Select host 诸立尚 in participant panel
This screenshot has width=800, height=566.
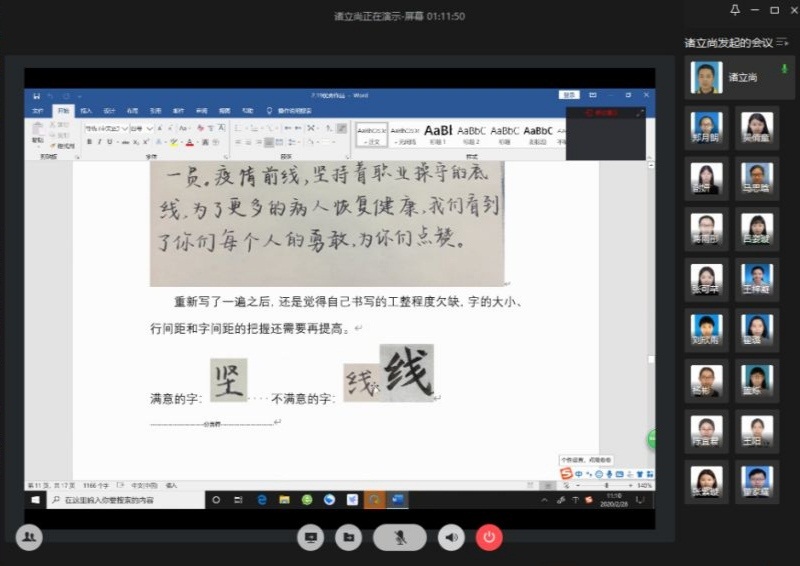point(737,77)
